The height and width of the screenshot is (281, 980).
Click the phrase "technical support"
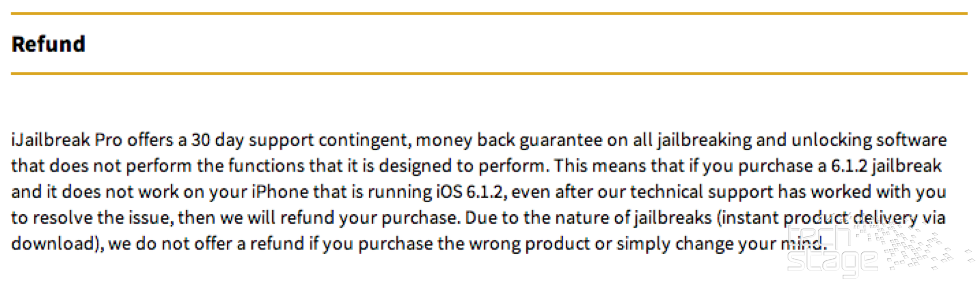[701, 192]
